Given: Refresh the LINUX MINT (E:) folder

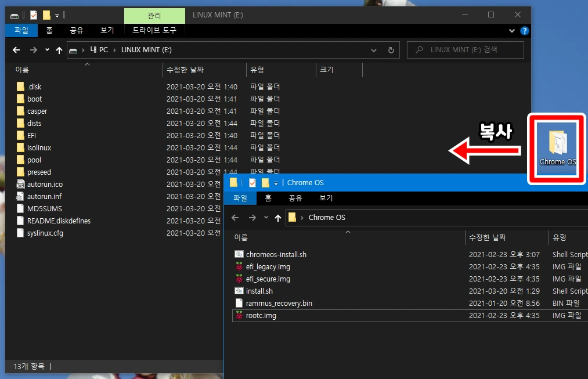Looking at the screenshot, I should pos(391,50).
